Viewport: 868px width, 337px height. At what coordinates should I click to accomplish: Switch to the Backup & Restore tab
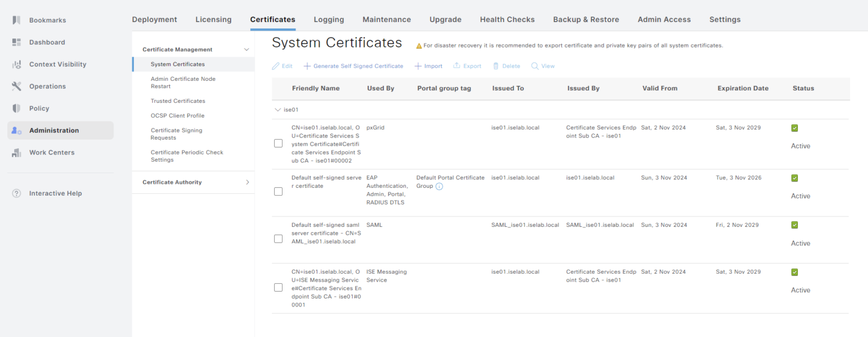[x=586, y=19]
